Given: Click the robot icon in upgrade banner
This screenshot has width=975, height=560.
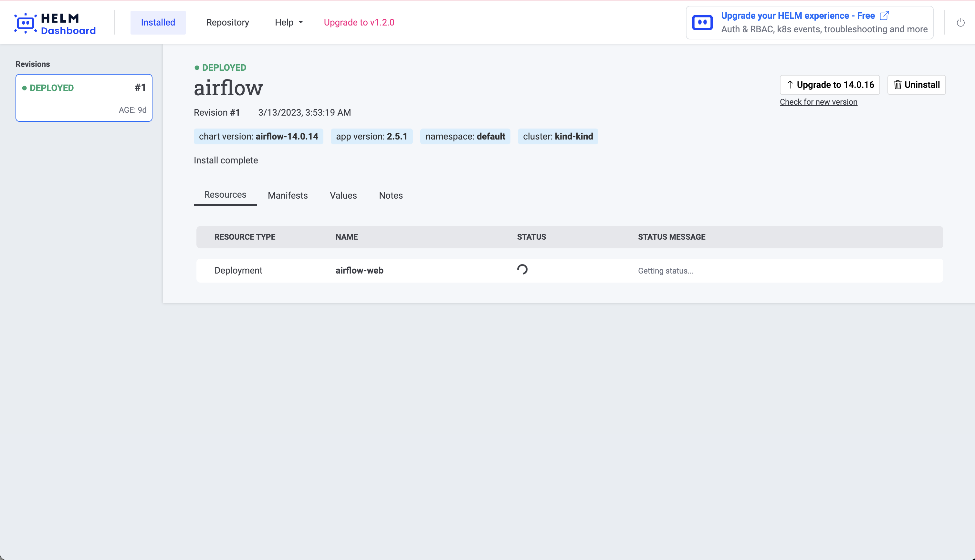Looking at the screenshot, I should point(702,23).
